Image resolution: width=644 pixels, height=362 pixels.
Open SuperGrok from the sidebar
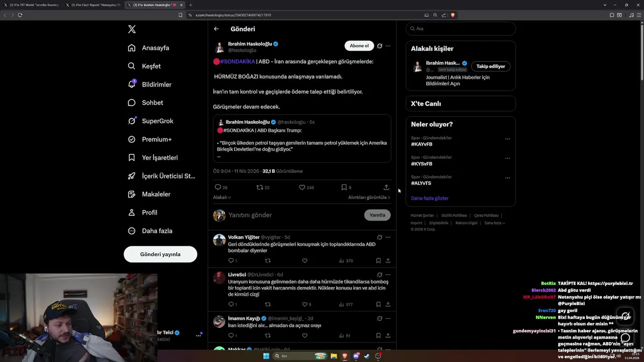151,121
